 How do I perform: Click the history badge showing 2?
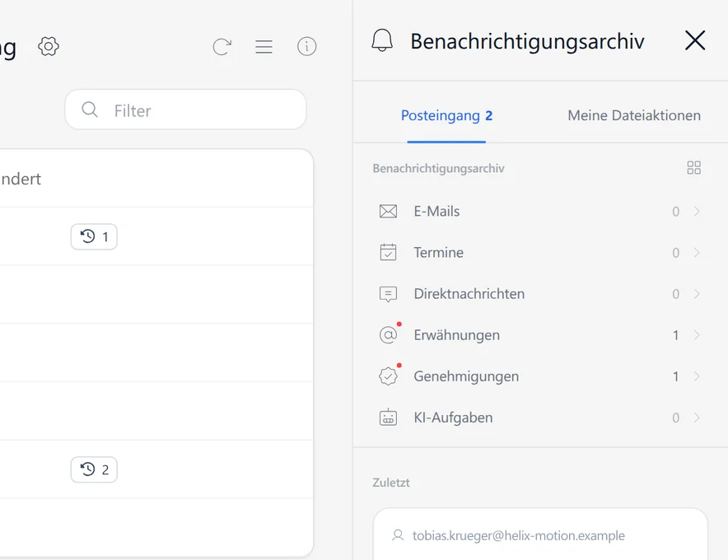[94, 470]
